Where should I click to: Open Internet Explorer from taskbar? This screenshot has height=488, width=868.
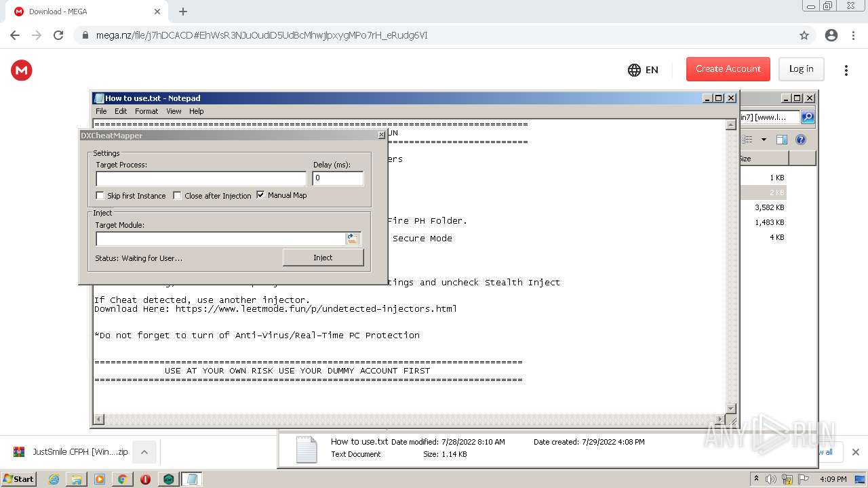tap(54, 479)
